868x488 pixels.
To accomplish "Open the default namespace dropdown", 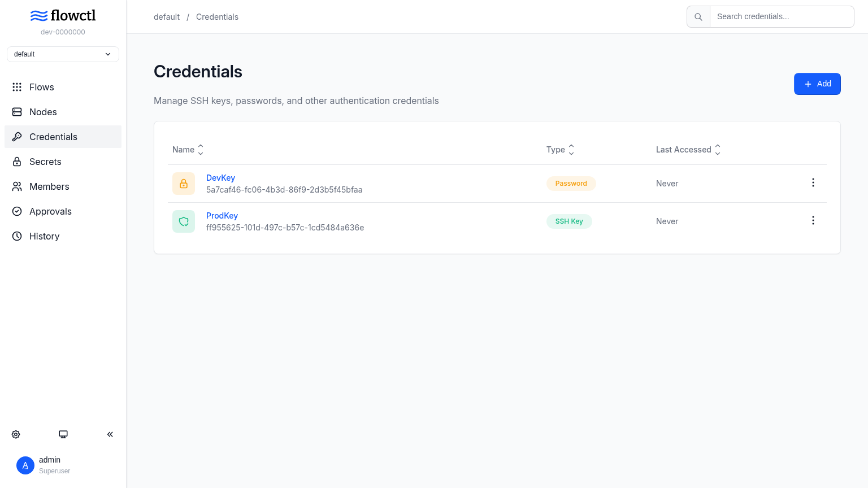I will [63, 54].
